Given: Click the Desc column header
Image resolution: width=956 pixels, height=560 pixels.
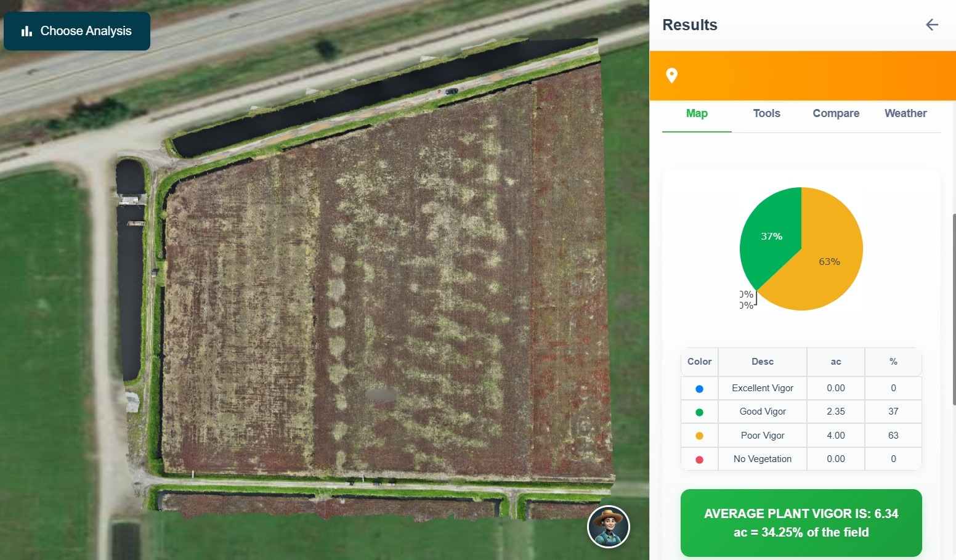Looking at the screenshot, I should coord(762,362).
